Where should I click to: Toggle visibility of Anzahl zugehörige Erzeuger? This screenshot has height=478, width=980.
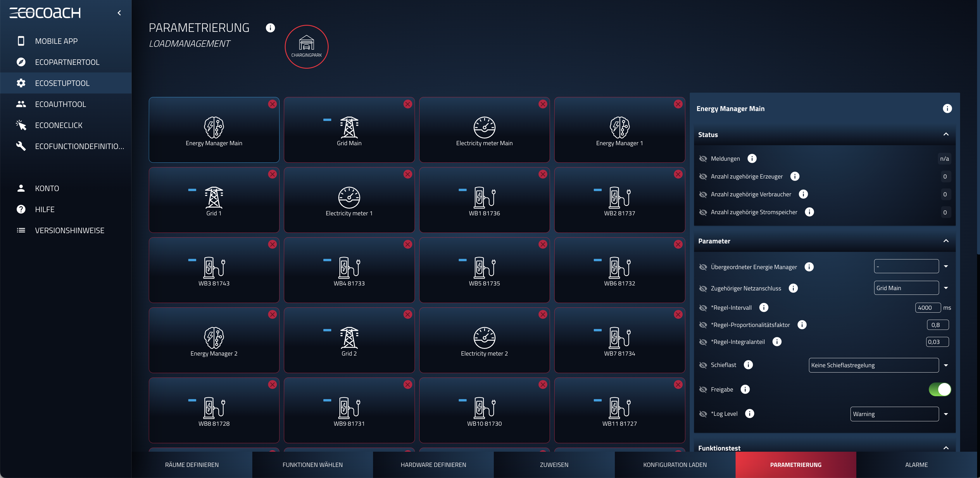pos(703,176)
